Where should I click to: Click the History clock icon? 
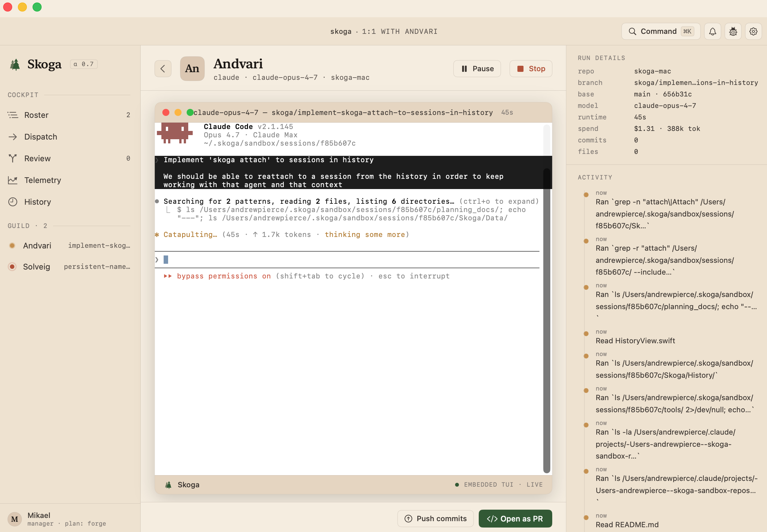coord(13,202)
